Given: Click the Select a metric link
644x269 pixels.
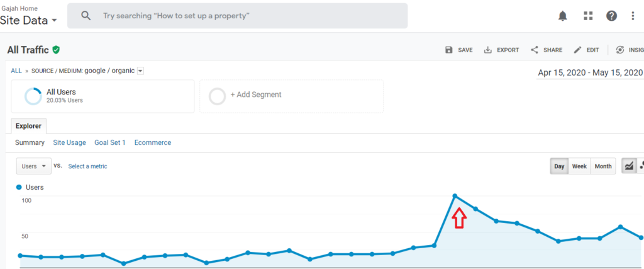Looking at the screenshot, I should tap(87, 166).
